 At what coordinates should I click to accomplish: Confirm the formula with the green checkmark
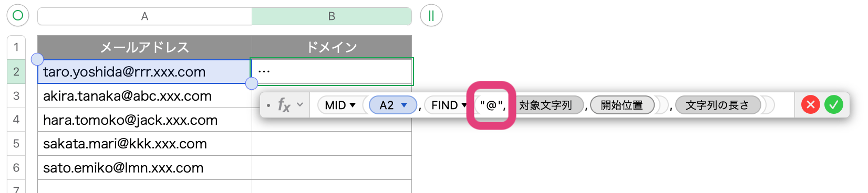(x=833, y=105)
